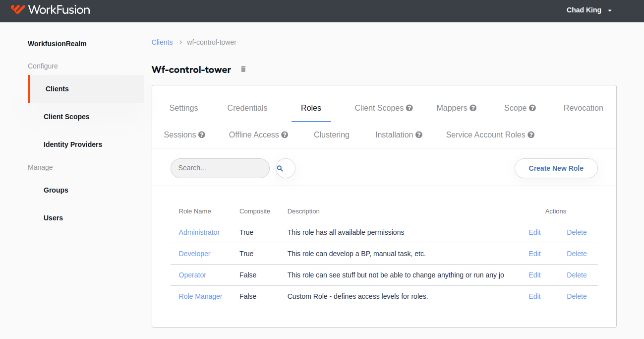Open the Installation tab
The height and width of the screenshot is (339, 644).
point(394,135)
